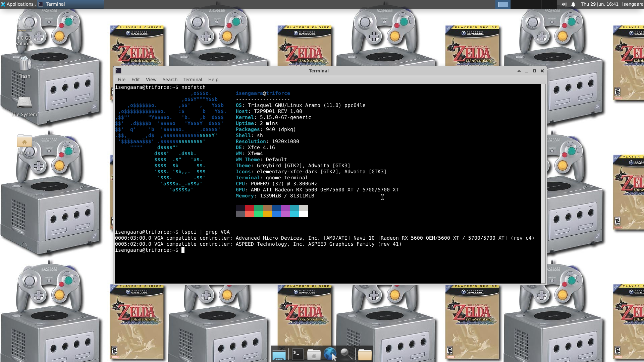Open the Terminal window menu icon in the title bar
644x362 pixels.
[118, 70]
